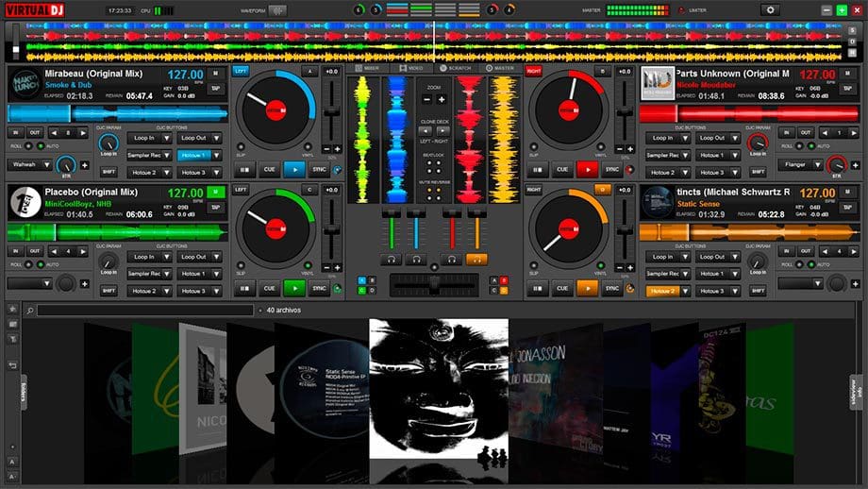Add effect slot with Wahwah plus button
The image size is (868, 489).
coord(85,164)
